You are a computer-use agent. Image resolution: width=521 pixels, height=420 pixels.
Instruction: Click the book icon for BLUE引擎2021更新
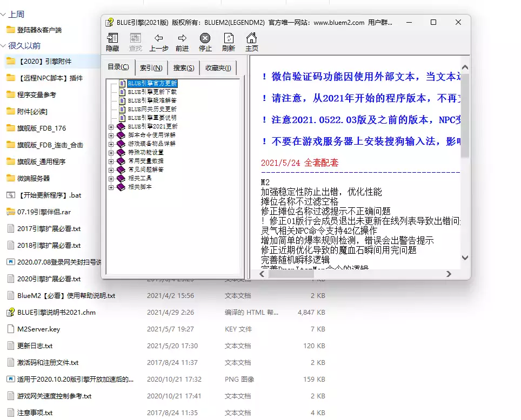click(x=121, y=126)
